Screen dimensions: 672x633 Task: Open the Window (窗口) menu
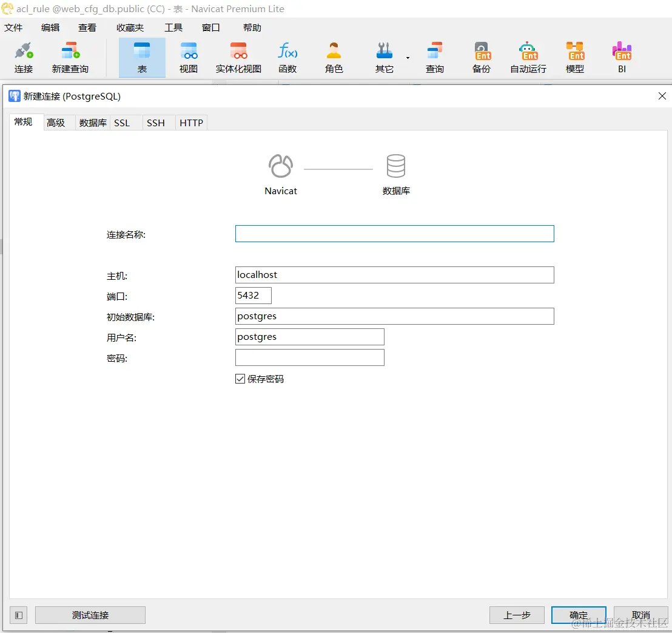(x=210, y=28)
